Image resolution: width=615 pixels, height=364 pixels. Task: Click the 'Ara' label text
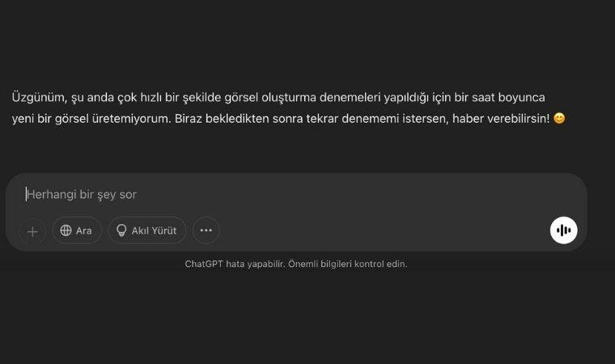click(x=84, y=231)
